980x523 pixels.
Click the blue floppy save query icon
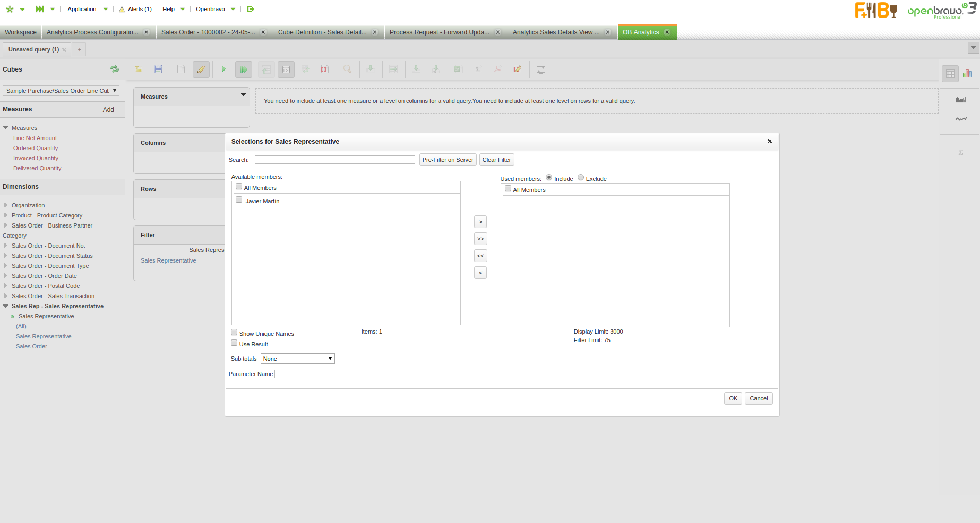[158, 69]
